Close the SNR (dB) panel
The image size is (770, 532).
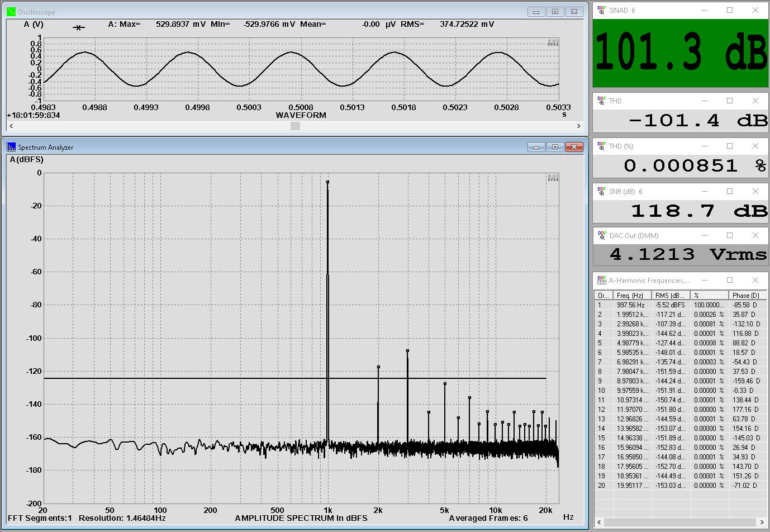point(755,191)
